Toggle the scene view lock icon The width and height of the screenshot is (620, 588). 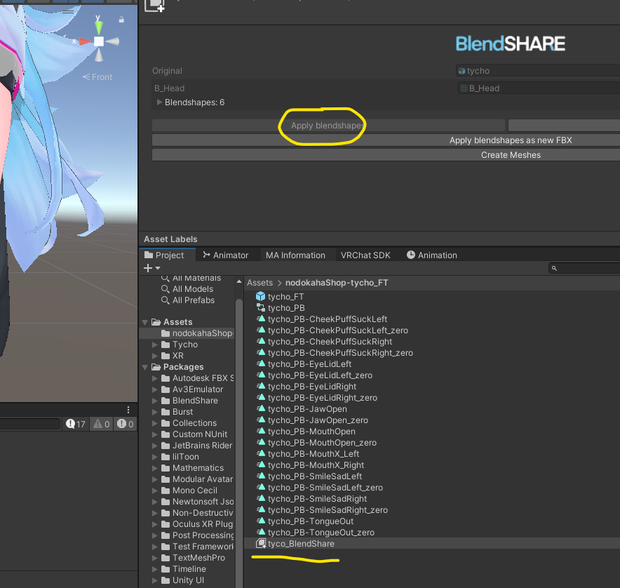pos(121,19)
